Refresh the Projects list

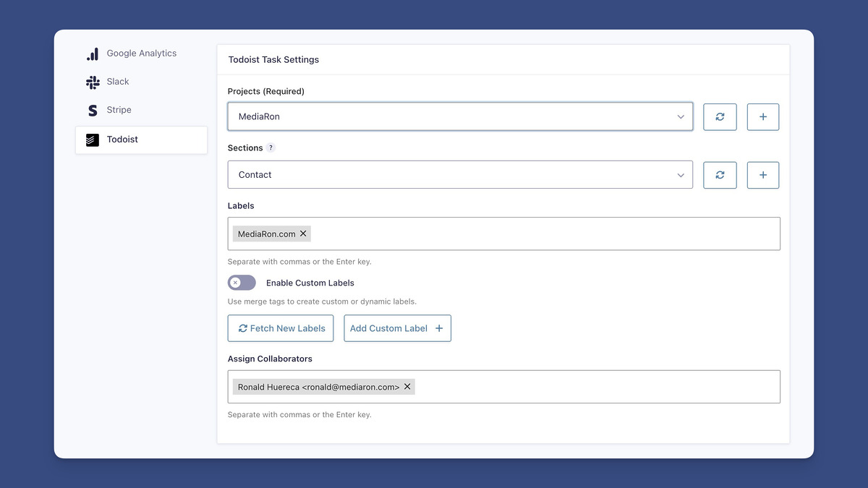point(720,116)
